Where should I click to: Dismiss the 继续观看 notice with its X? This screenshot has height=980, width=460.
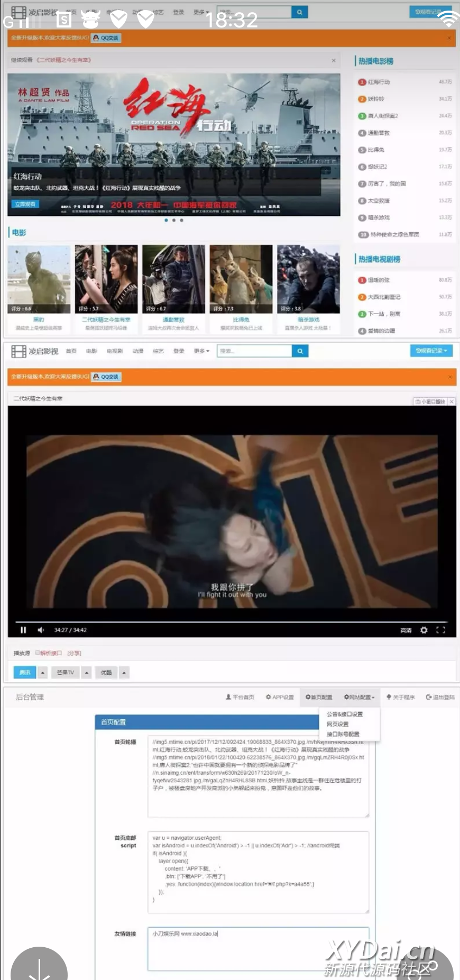334,60
